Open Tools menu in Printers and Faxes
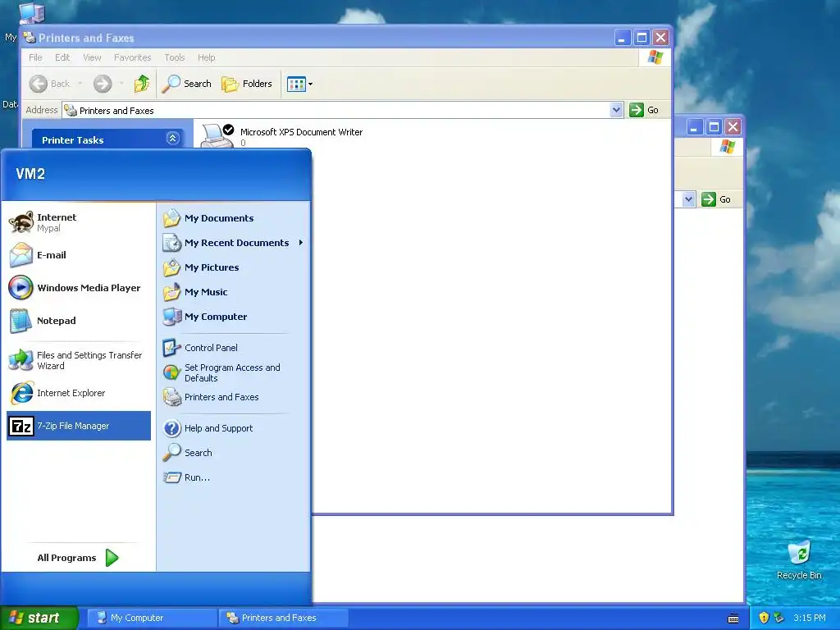Viewport: 840px width, 630px height. 174,57
